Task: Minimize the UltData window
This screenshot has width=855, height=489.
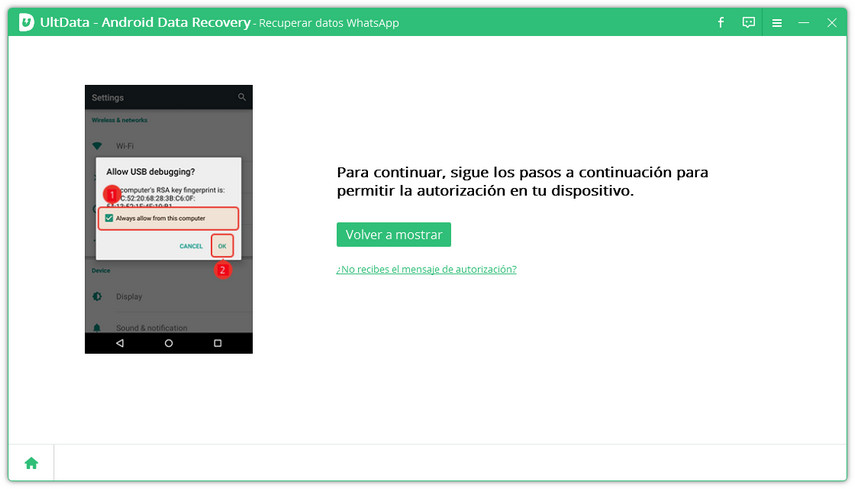Action: click(804, 23)
